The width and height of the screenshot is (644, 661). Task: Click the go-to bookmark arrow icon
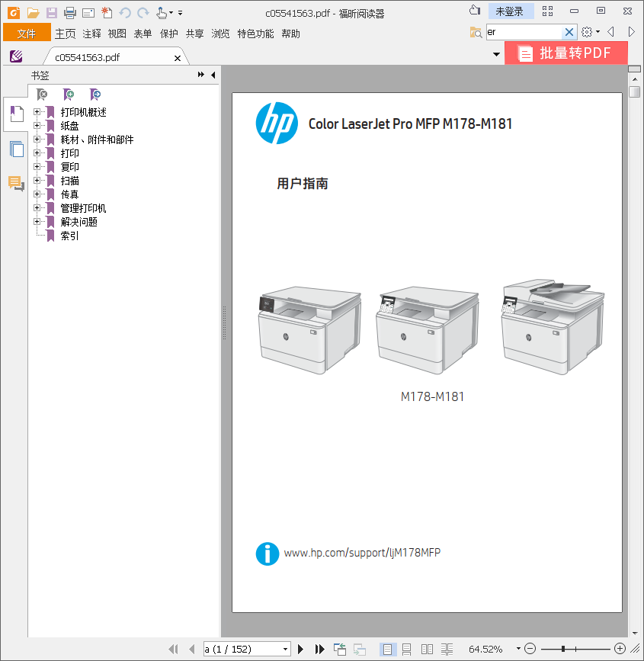click(x=95, y=95)
